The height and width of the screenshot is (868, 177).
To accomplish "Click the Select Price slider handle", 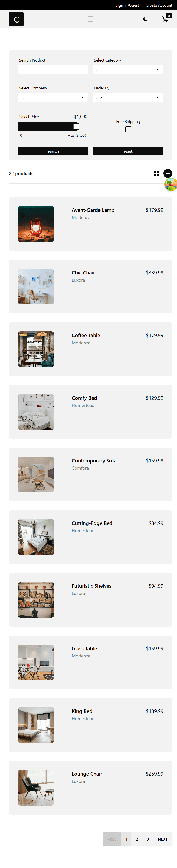I will pyautogui.click(x=76, y=126).
